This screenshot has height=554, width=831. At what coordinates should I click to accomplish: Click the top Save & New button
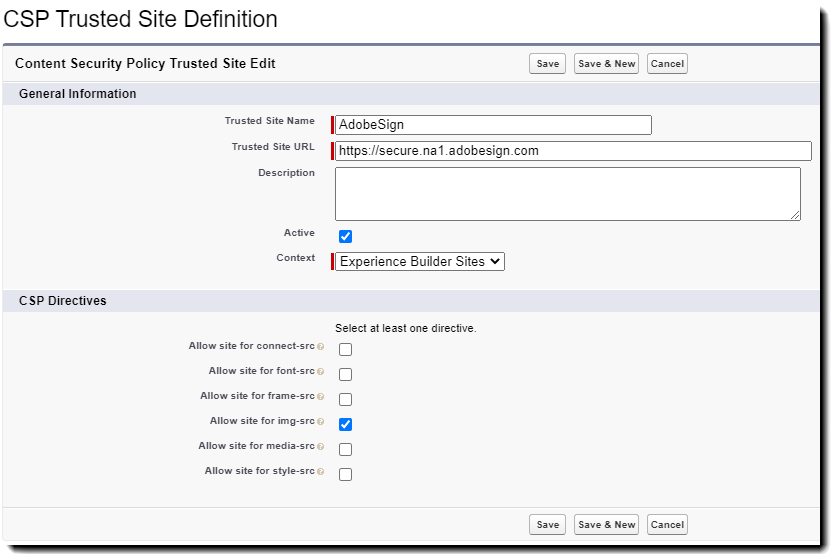click(606, 64)
